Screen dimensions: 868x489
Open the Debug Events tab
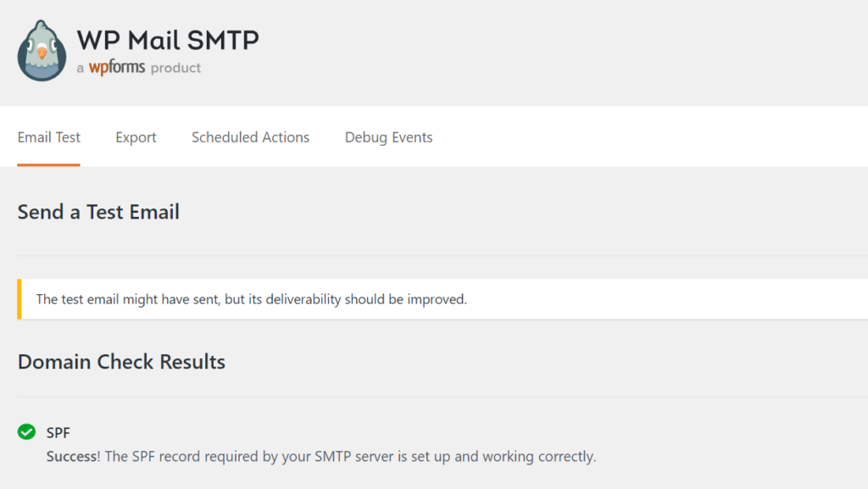[x=388, y=136]
